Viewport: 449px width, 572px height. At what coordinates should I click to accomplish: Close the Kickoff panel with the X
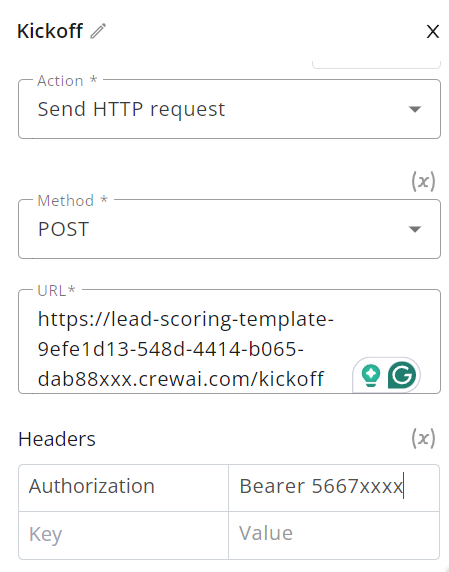pyautogui.click(x=433, y=32)
